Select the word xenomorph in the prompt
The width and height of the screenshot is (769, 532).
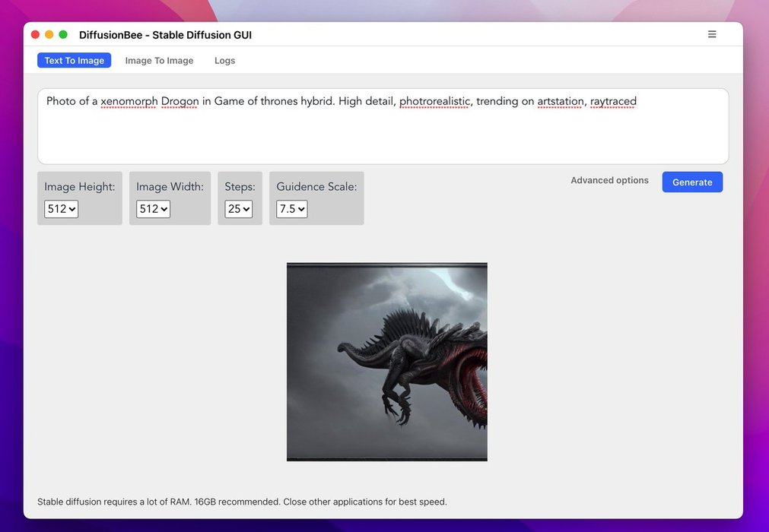[x=129, y=101]
